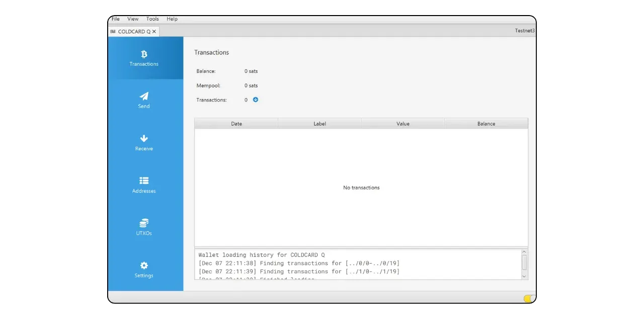Close the COLDCARD Q tab
This screenshot has width=644, height=319.
click(154, 32)
